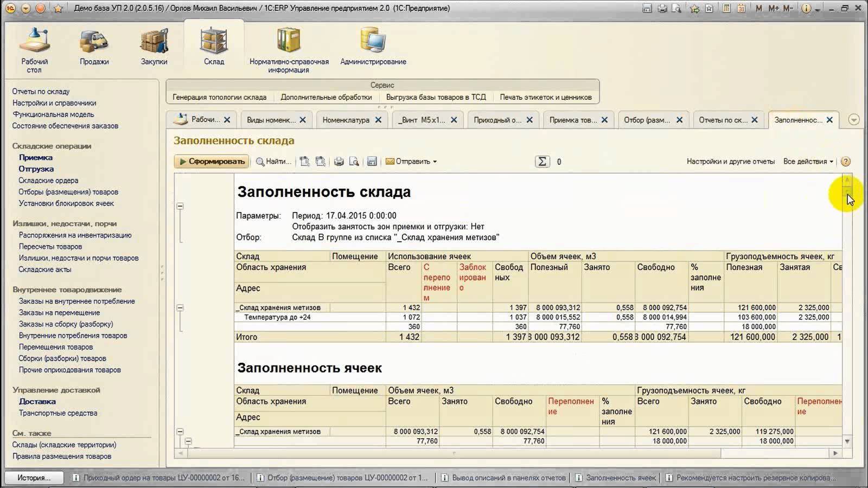Open the Закупки section icon

(155, 46)
